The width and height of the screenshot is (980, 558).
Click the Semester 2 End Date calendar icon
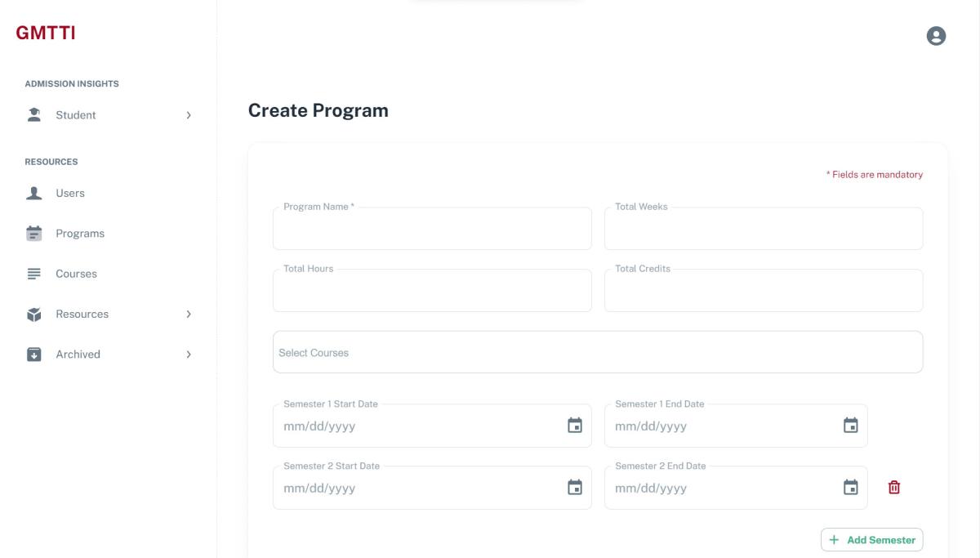850,488
